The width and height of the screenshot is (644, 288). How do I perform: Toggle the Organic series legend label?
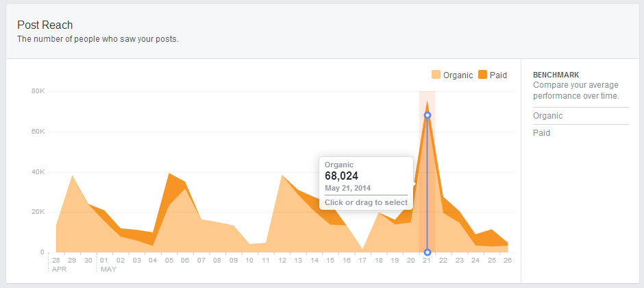tap(458, 75)
